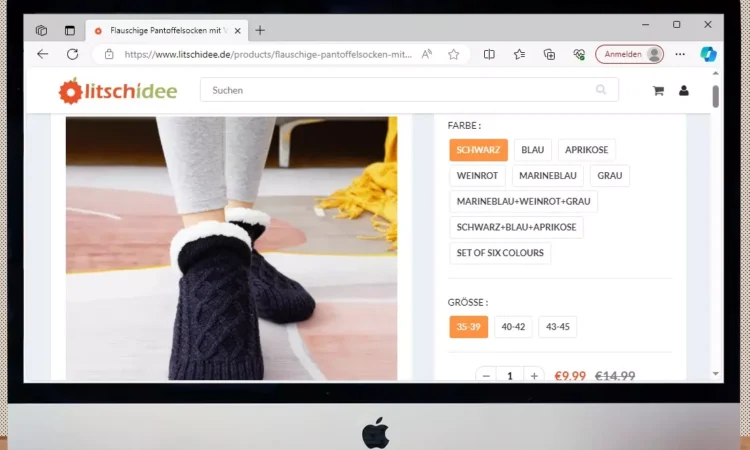750x450 pixels.
Task: Choose MARINEBLAU+WEINROT+GRAU bundle
Action: [x=523, y=201]
